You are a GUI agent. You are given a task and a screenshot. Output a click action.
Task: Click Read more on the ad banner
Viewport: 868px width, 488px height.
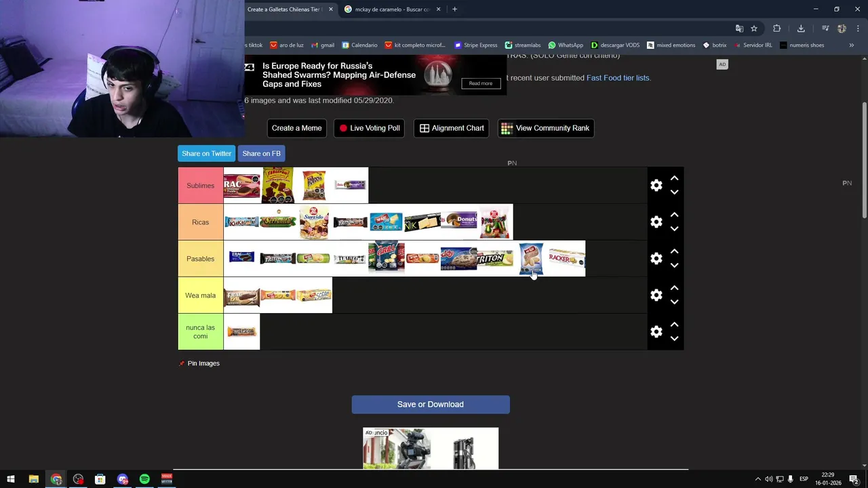[x=481, y=83]
